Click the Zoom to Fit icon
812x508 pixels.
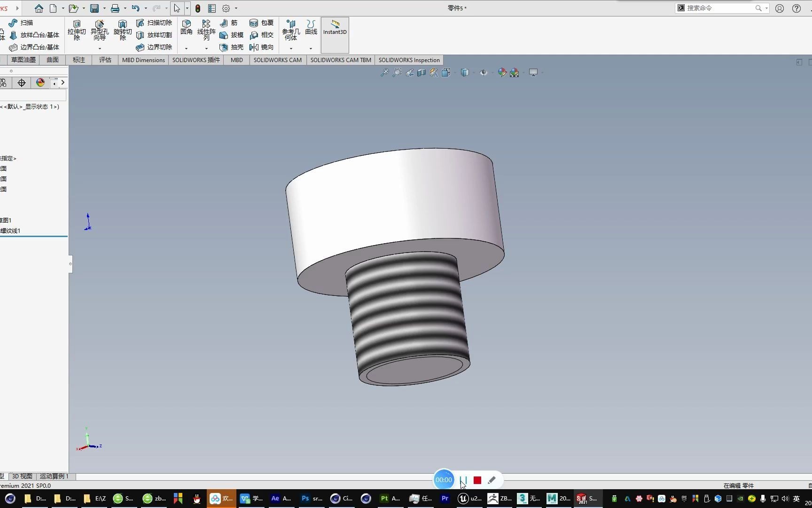coord(384,72)
